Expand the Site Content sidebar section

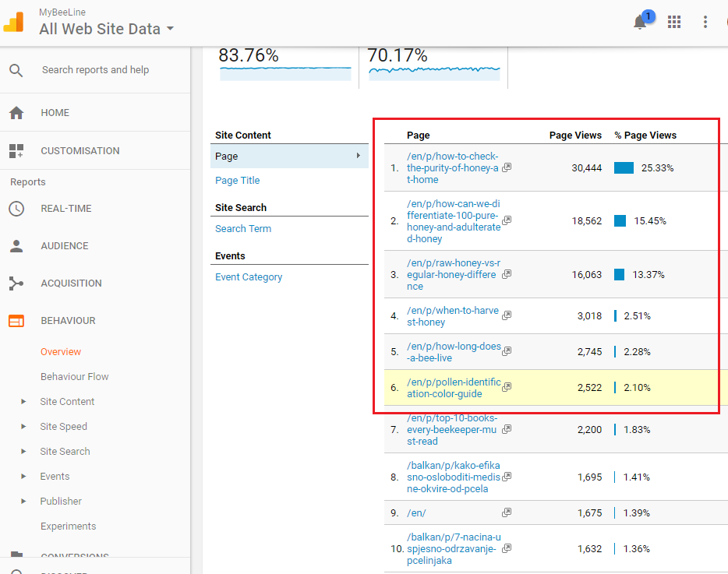(x=67, y=402)
